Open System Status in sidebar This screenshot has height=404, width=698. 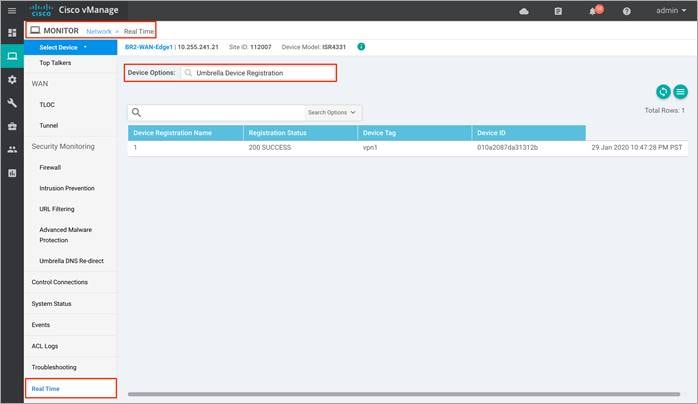click(51, 303)
